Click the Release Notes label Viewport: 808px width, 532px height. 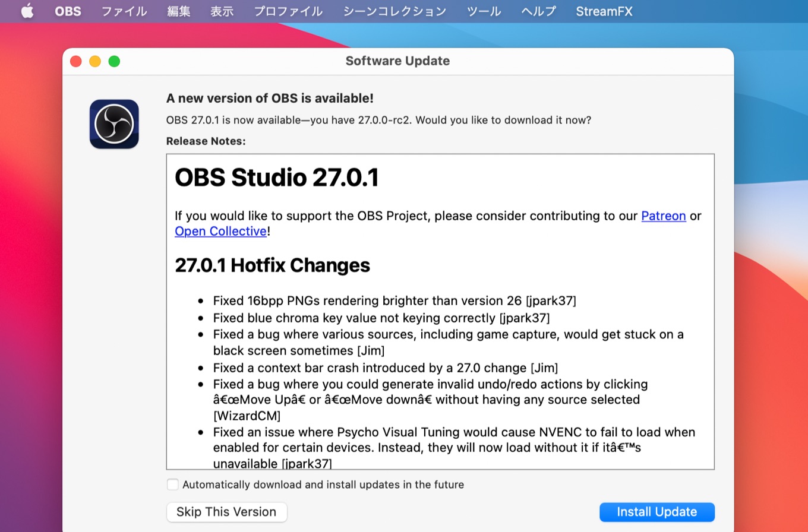click(x=206, y=141)
